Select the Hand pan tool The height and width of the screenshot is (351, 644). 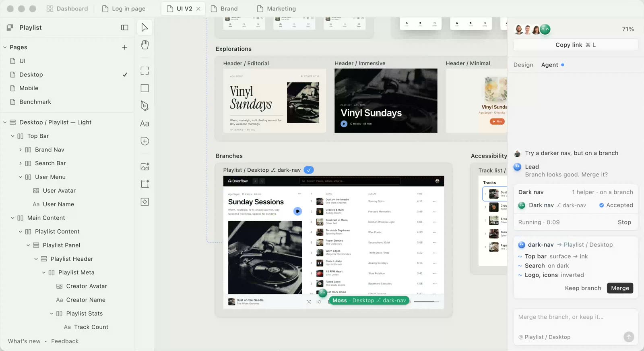point(144,45)
